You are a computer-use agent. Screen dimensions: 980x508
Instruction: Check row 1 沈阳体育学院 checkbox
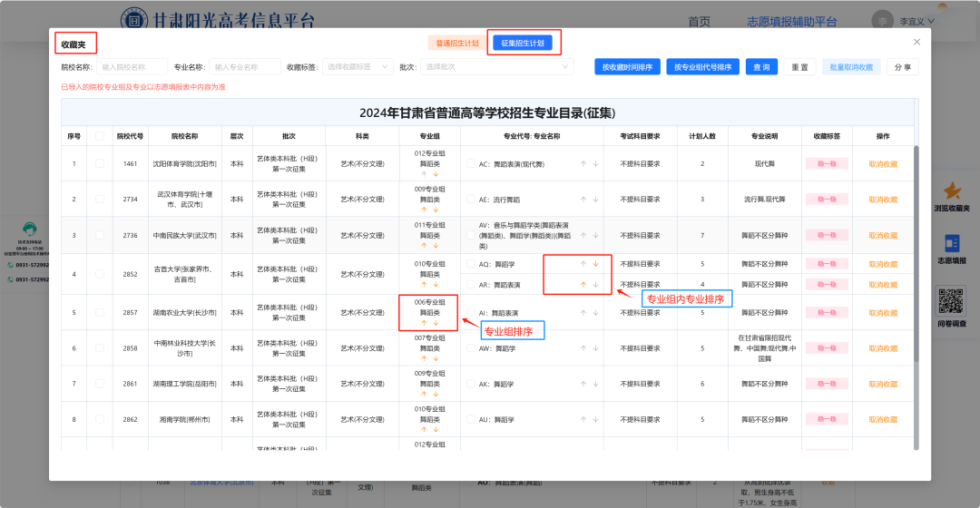click(x=100, y=163)
